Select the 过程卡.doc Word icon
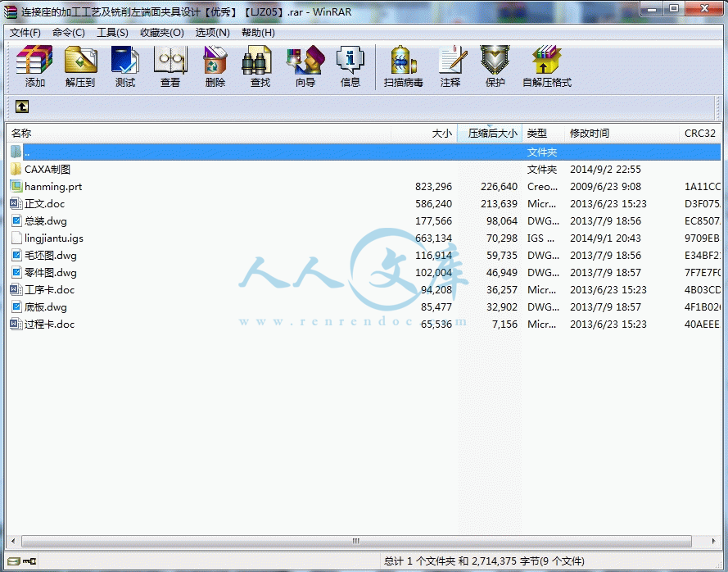Screen dimensions: 728x572 point(16,324)
